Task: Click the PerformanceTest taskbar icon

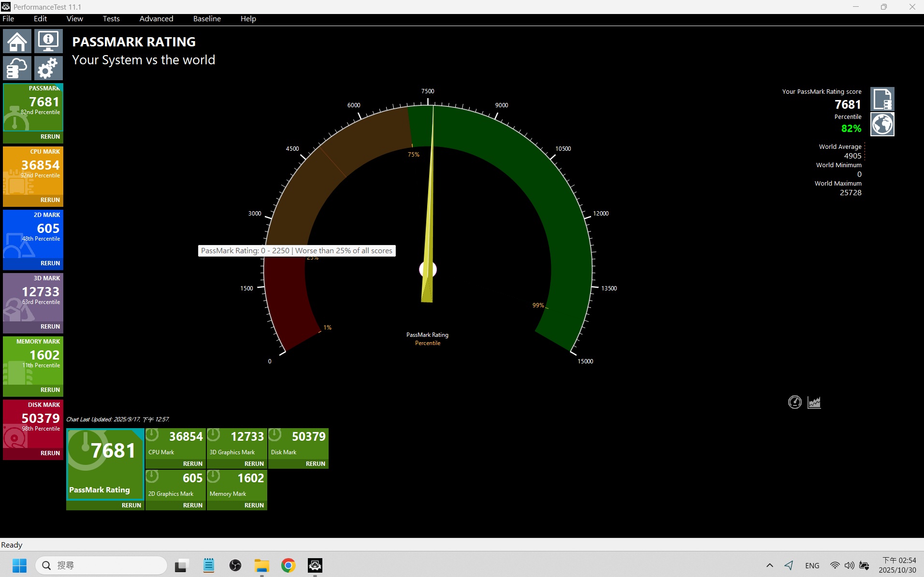Action: [x=315, y=565]
